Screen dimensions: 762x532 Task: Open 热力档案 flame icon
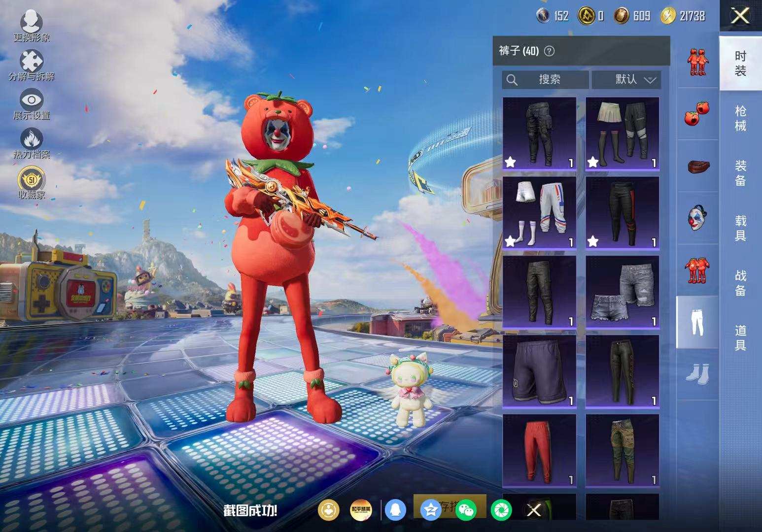click(x=32, y=143)
